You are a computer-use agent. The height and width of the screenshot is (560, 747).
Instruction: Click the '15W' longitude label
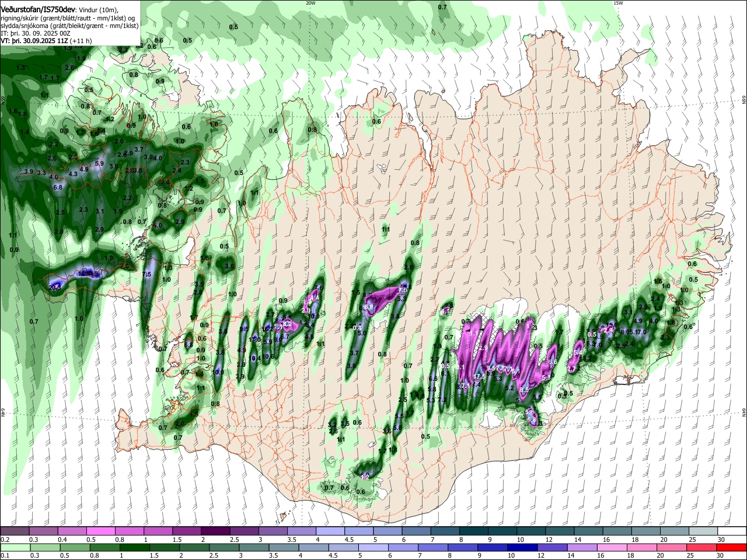[x=618, y=3]
